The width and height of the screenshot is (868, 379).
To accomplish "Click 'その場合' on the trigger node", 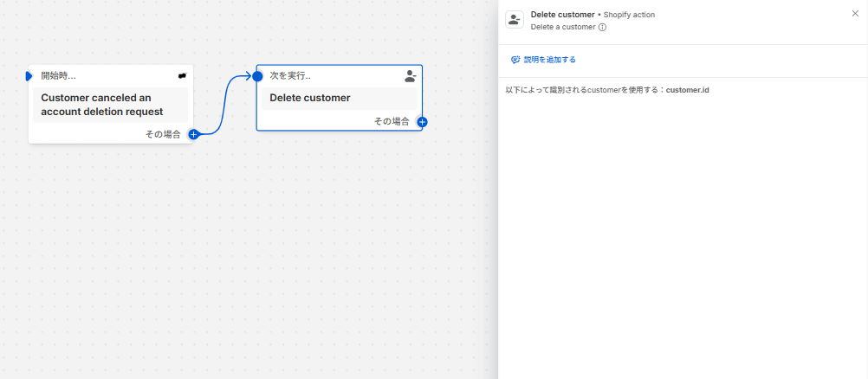I will tap(163, 134).
